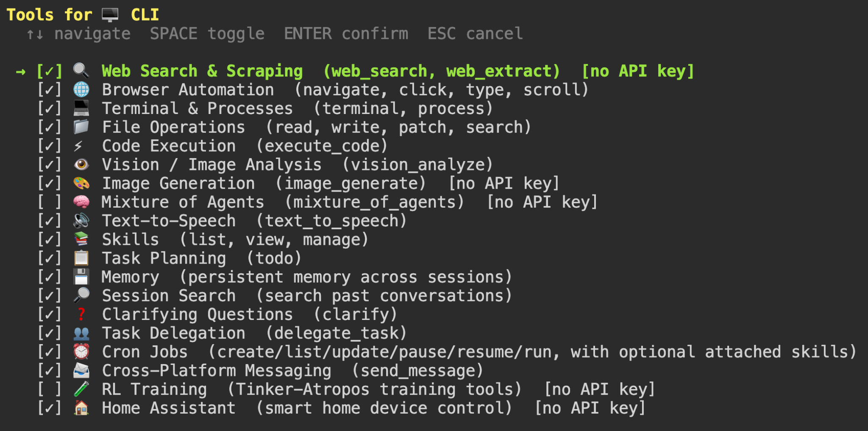Click the eye Vision / Image Analysis icon

82,164
